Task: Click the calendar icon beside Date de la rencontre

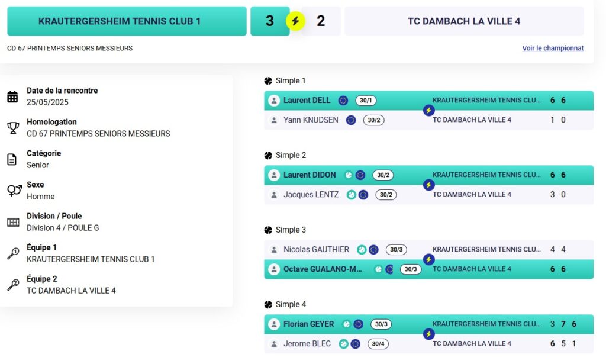Action: (12, 96)
